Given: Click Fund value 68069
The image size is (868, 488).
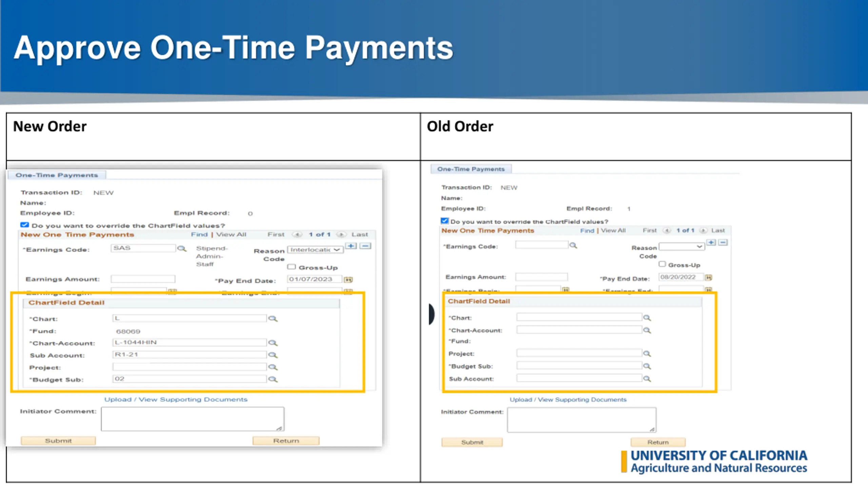Looking at the screenshot, I should 128,331.
